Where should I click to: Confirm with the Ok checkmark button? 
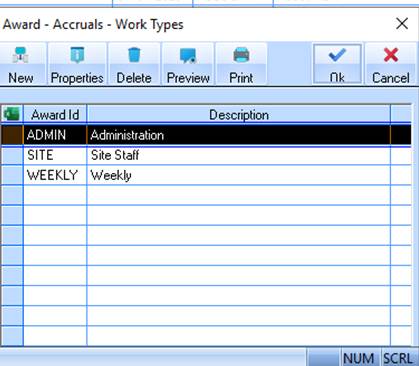(337, 64)
